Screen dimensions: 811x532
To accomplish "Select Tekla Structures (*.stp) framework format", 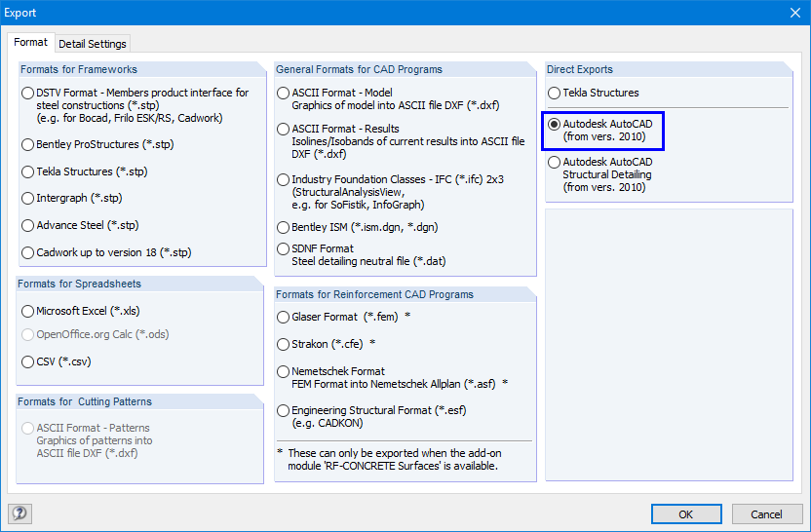I will 27,171.
